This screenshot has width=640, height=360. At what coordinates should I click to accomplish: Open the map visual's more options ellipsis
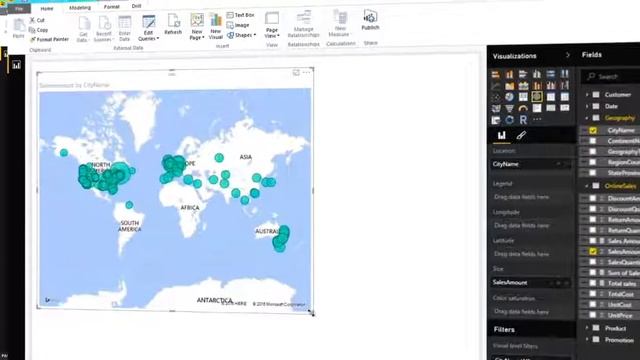(x=306, y=73)
